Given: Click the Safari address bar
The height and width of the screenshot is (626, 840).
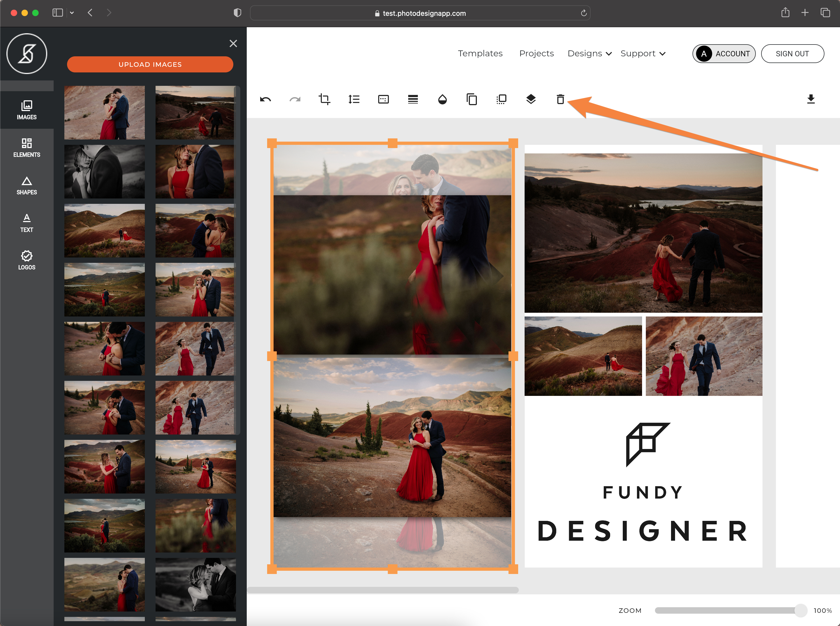Looking at the screenshot, I should tap(420, 13).
